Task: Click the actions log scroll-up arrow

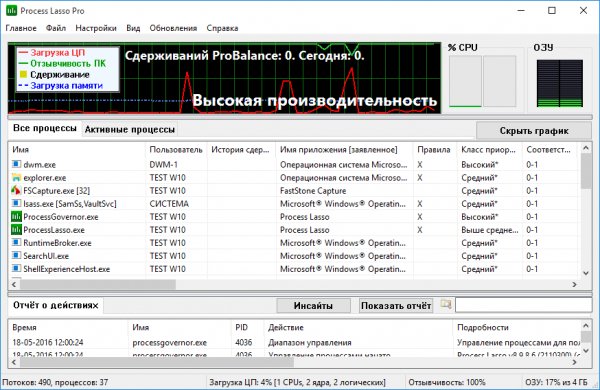Action: pos(585,325)
